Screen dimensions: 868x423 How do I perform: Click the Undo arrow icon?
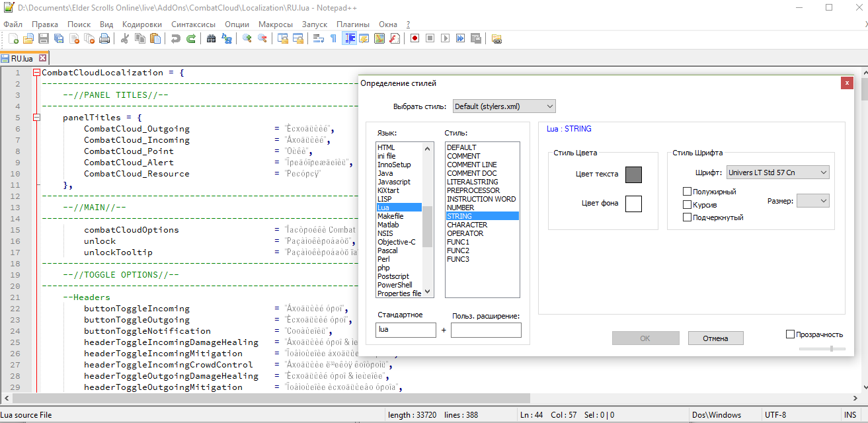point(175,38)
